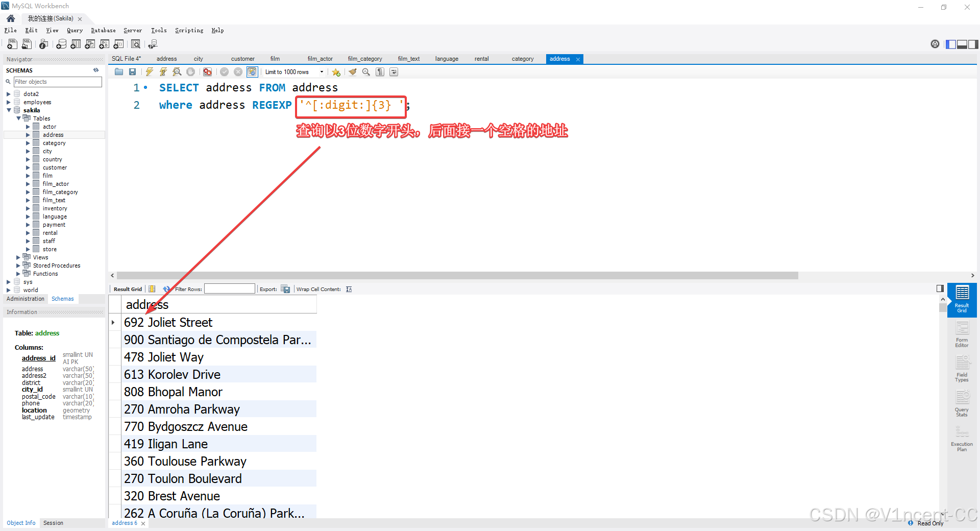Click the Filter Rows input box
980x531 pixels.
click(x=230, y=289)
